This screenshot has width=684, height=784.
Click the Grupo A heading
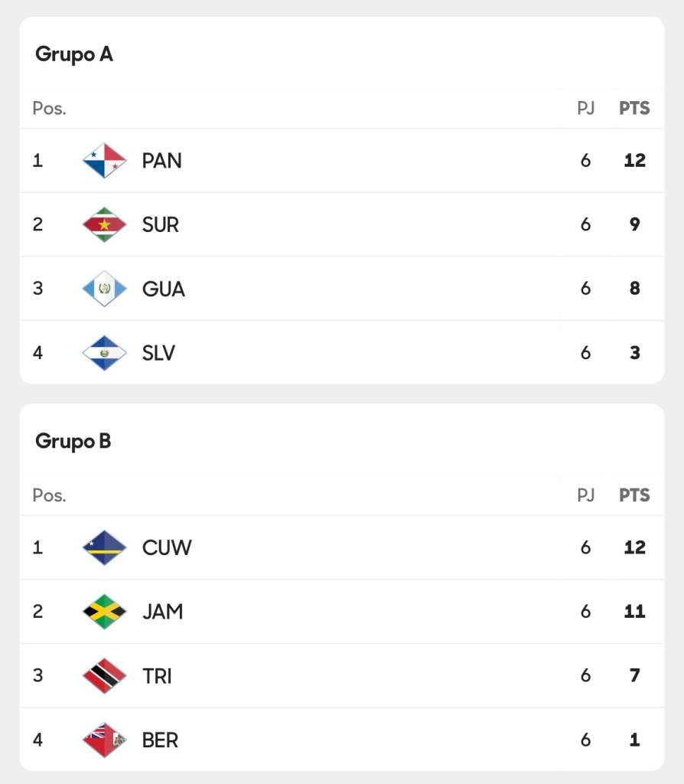pyautogui.click(x=74, y=54)
